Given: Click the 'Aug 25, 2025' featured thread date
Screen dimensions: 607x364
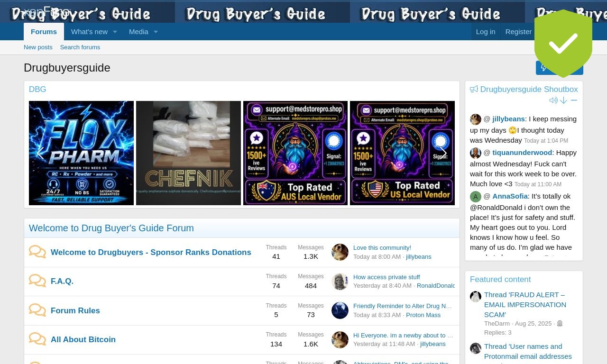Looking at the screenshot, I should [x=534, y=324].
